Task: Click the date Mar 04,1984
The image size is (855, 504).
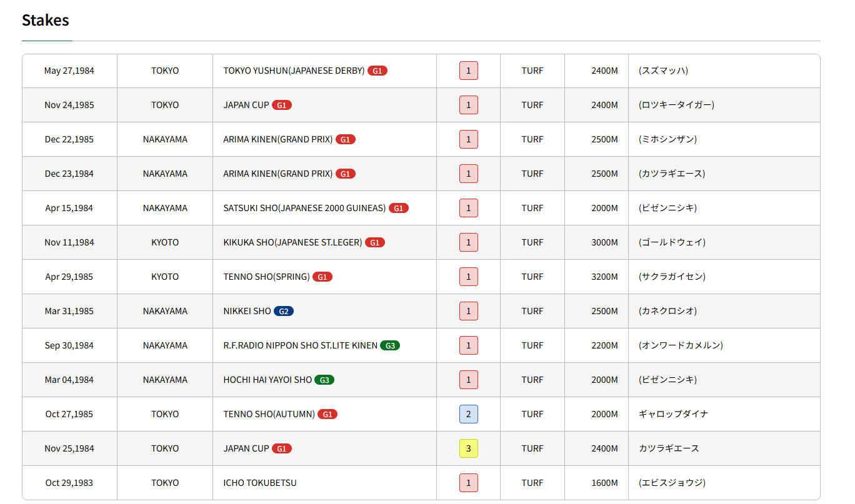Action: [x=69, y=380]
